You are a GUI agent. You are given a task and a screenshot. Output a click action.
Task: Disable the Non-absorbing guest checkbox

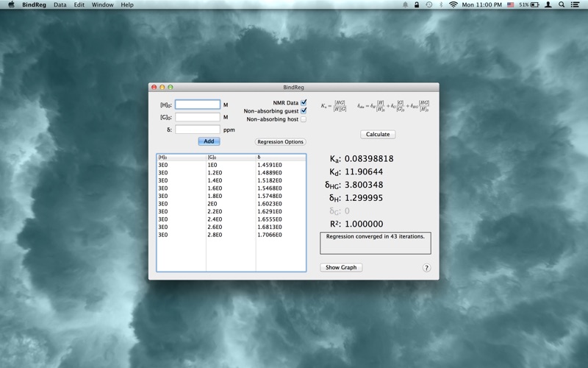pyautogui.click(x=304, y=111)
